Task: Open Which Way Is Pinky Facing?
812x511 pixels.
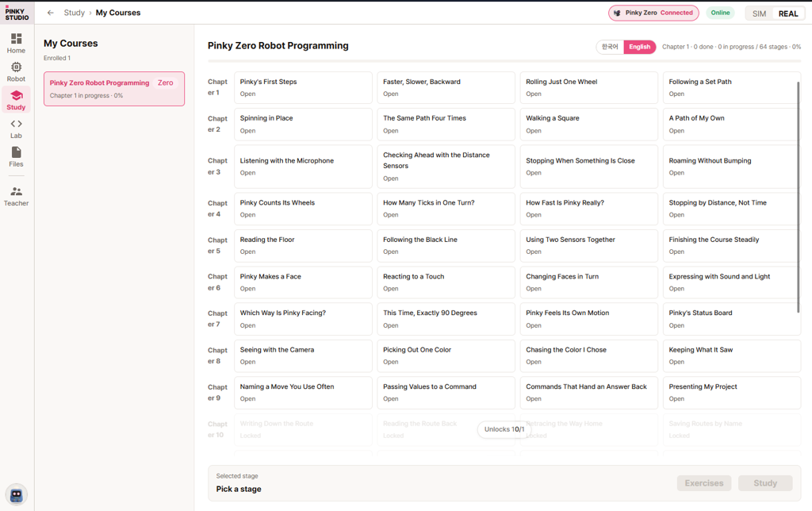Action: tap(303, 319)
